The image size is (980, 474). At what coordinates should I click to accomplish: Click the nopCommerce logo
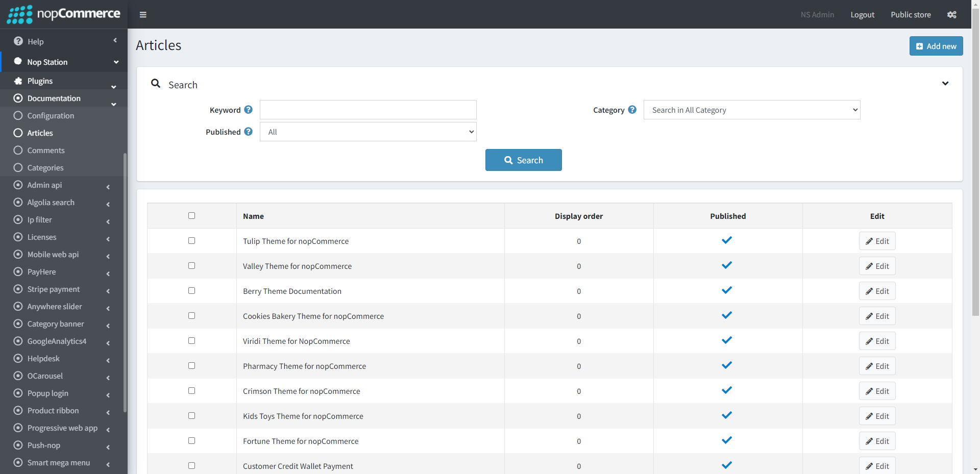63,14
